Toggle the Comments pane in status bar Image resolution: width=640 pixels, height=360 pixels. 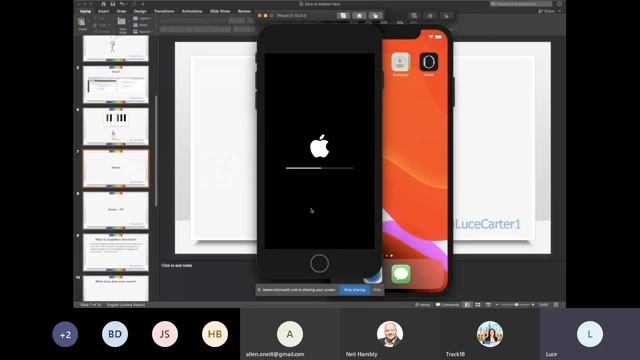click(447, 304)
